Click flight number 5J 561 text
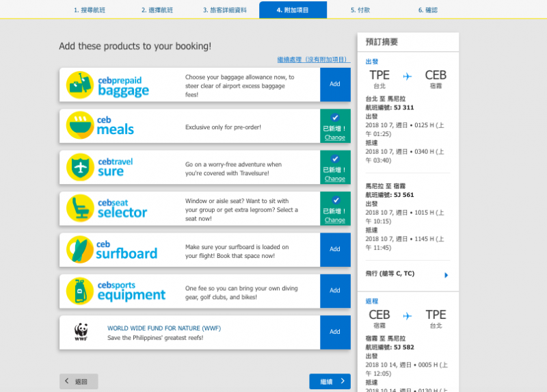This screenshot has height=392, width=547. [x=403, y=195]
